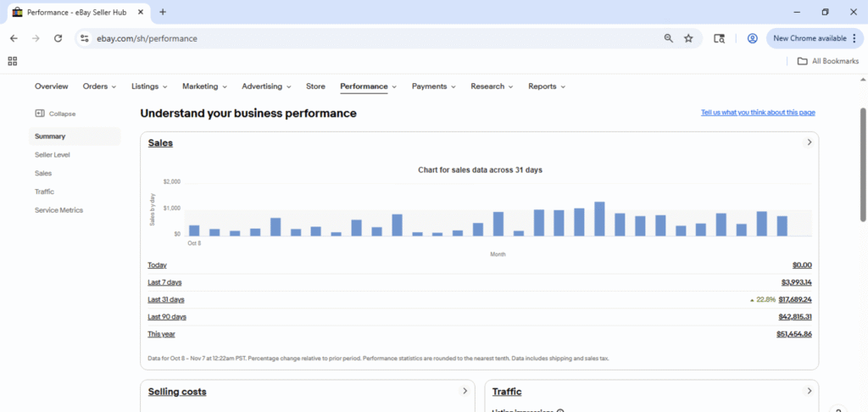The width and height of the screenshot is (868, 412).
Task: Select Seller Level in the sidebar
Action: 53,155
